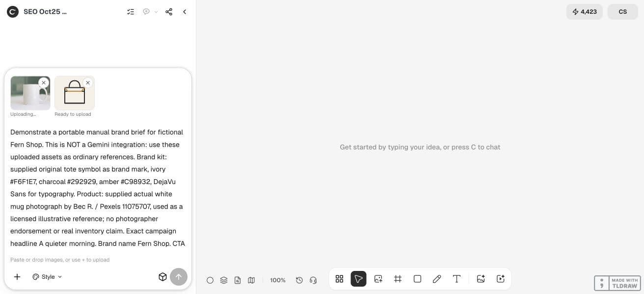
Task: Click the headset support icon
Action: (313, 280)
